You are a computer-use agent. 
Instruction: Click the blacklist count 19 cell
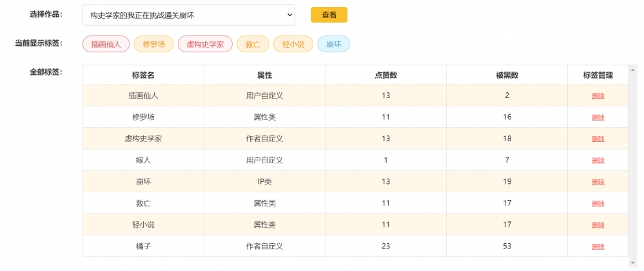click(507, 181)
